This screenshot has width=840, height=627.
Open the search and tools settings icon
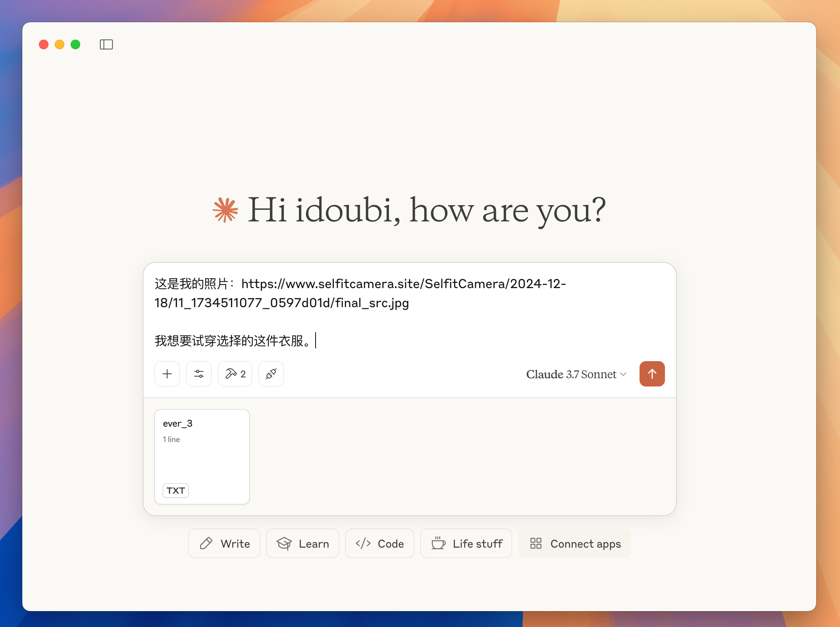(x=199, y=374)
